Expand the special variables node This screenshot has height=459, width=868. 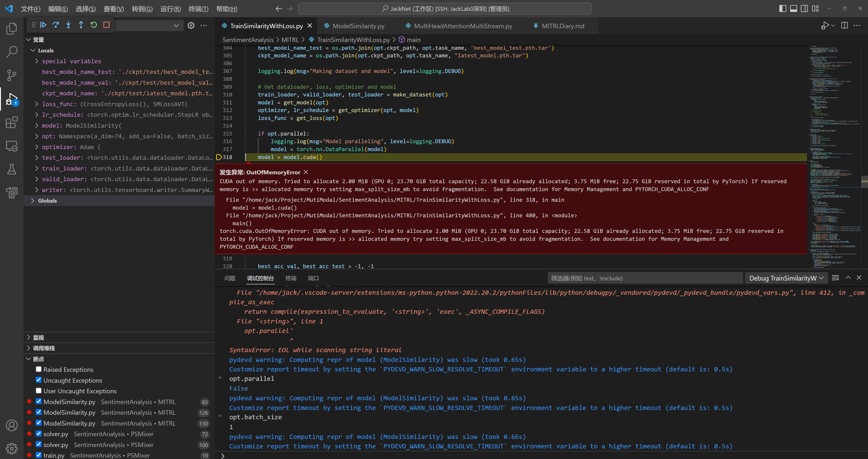point(36,61)
